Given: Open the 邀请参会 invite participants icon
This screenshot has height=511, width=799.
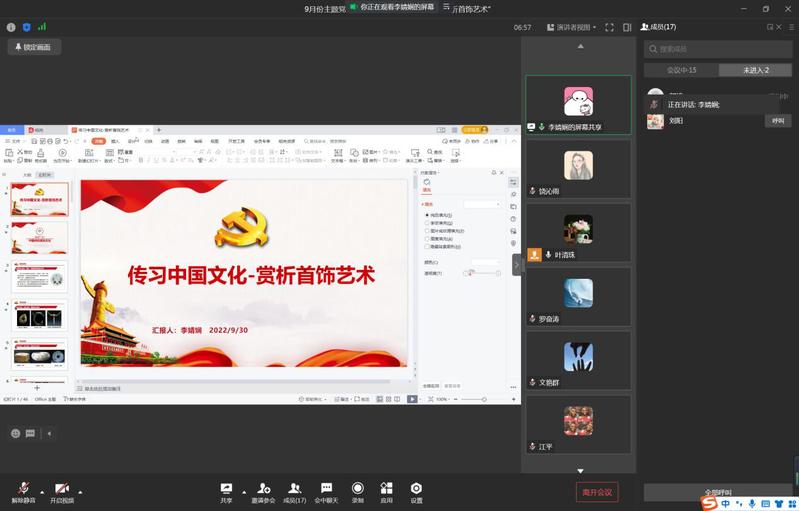Looking at the screenshot, I should [x=263, y=488].
